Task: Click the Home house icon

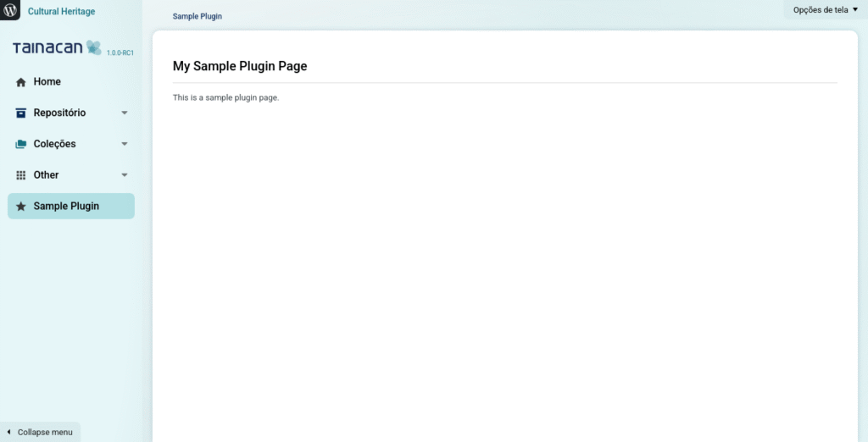Action: [x=21, y=82]
